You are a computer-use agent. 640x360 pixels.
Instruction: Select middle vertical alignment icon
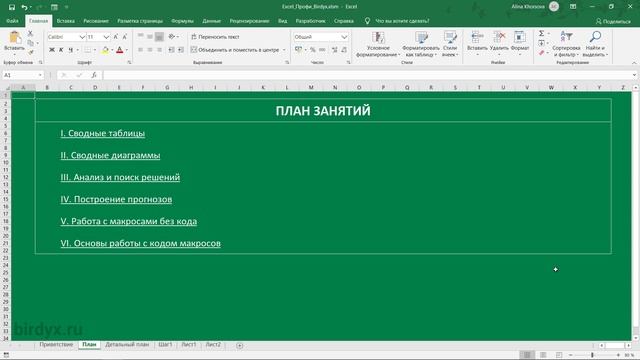[150, 37]
